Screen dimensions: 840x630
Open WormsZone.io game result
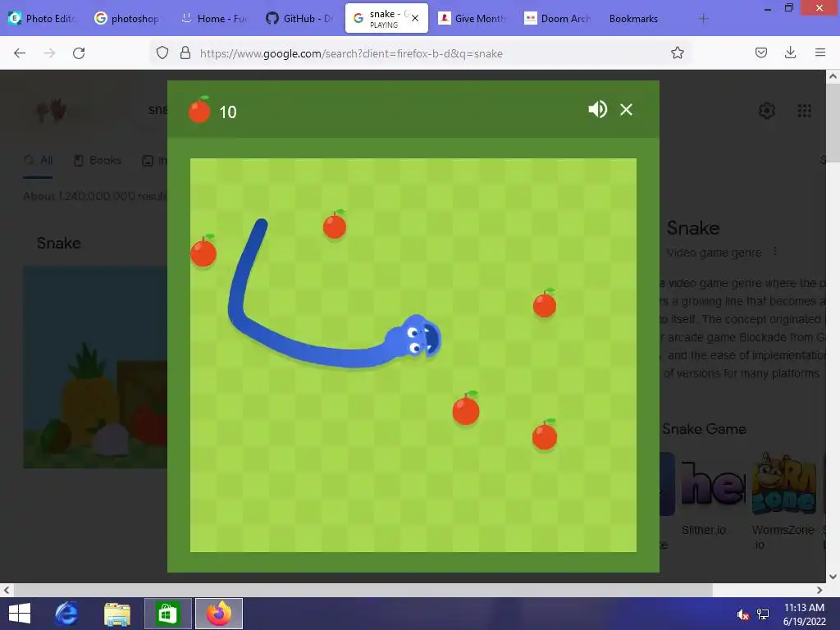click(x=783, y=501)
